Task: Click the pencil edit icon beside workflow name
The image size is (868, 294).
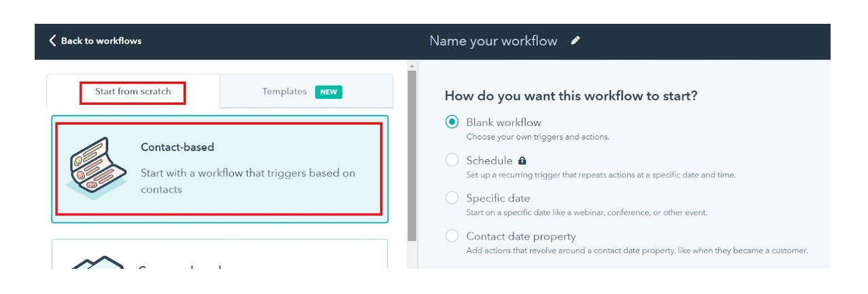Action: [x=575, y=41]
